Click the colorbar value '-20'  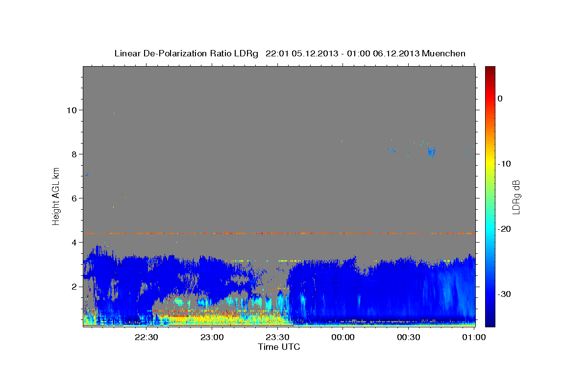[x=505, y=229]
